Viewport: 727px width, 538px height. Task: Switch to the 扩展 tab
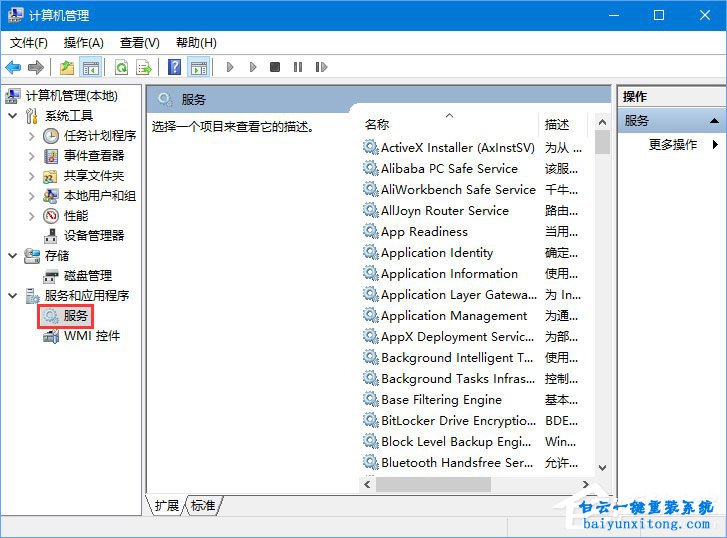pos(166,505)
